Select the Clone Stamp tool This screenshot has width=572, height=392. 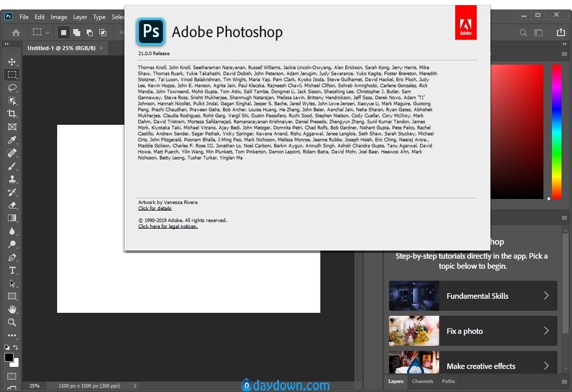(x=12, y=179)
